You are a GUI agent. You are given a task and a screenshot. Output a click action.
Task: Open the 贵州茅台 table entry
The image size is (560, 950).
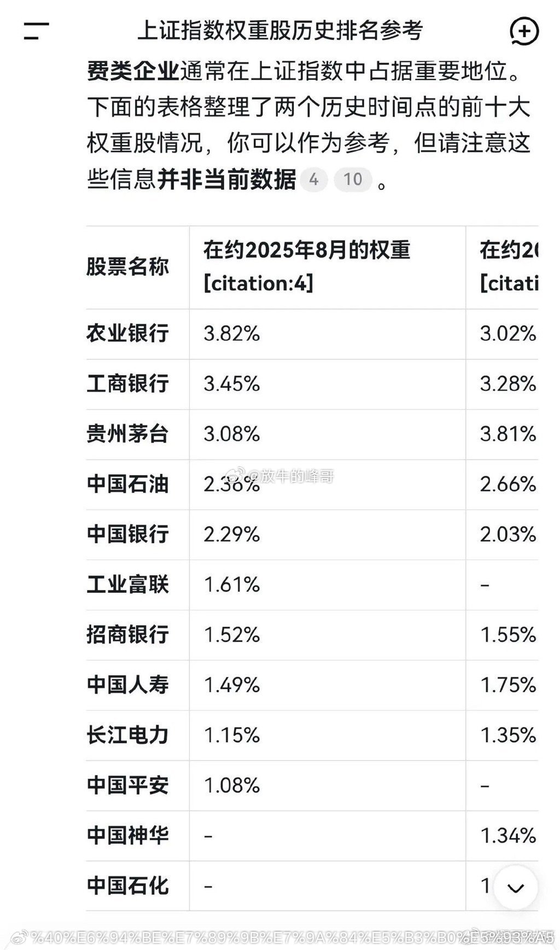[x=127, y=434]
